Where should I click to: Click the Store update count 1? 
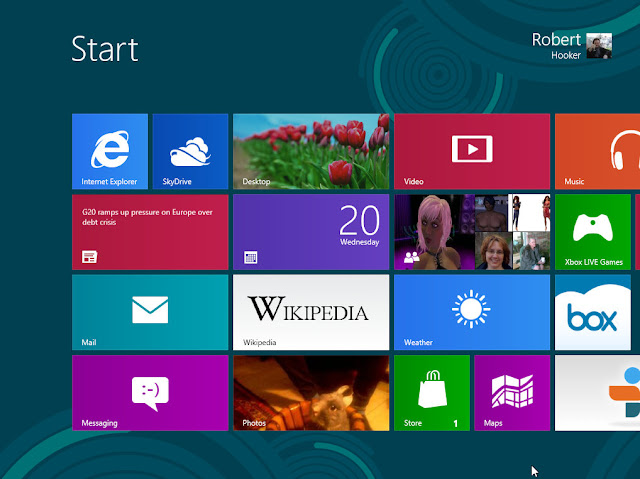(x=456, y=424)
